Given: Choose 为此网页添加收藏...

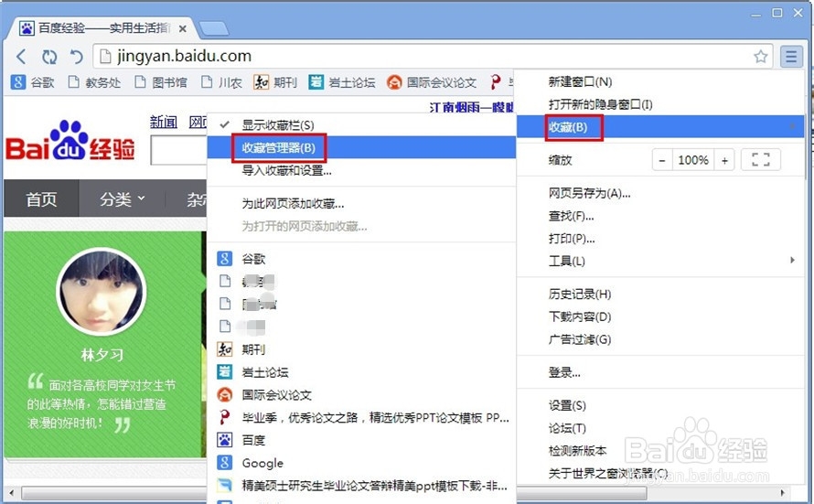Looking at the screenshot, I should [361, 203].
